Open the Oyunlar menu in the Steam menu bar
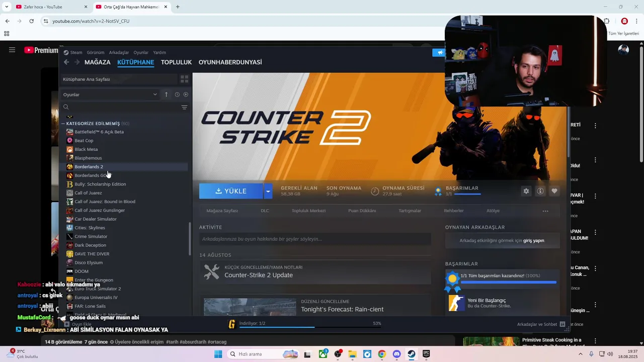 pyautogui.click(x=141, y=52)
